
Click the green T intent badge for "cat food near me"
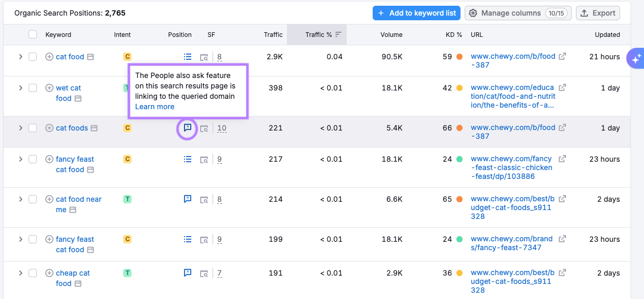127,199
